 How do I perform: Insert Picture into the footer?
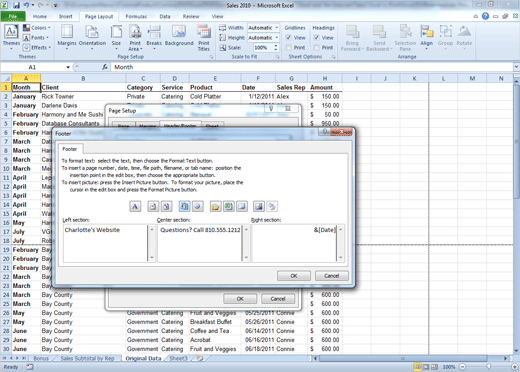pyautogui.click(x=259, y=207)
